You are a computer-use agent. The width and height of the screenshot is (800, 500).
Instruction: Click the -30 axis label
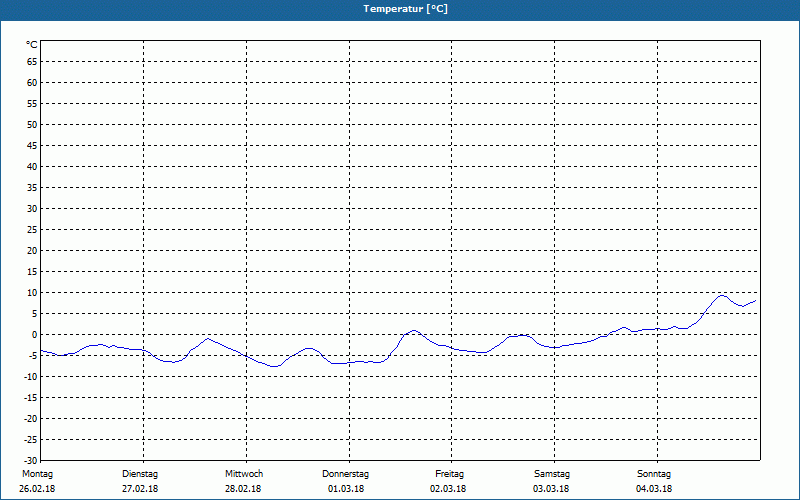[31, 460]
